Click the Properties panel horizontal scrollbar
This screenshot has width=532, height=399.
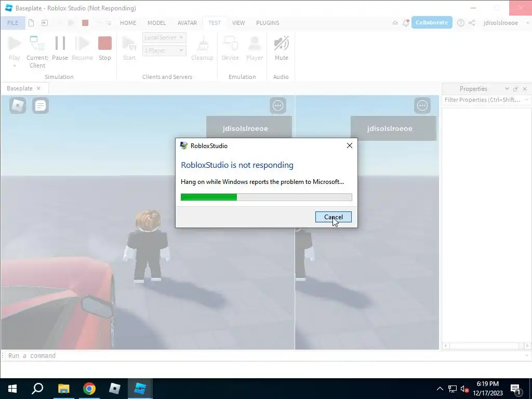[x=486, y=345]
